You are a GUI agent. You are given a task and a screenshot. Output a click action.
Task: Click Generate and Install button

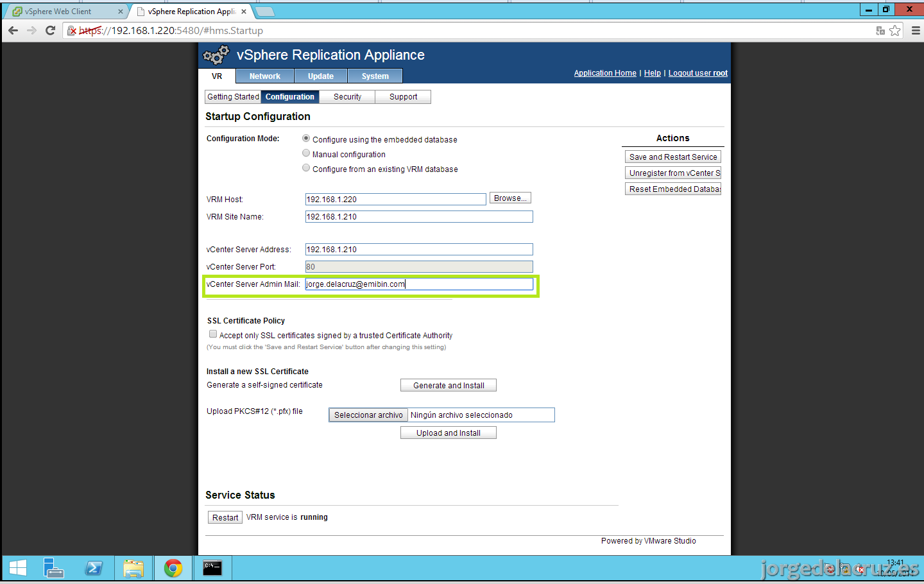(x=449, y=385)
